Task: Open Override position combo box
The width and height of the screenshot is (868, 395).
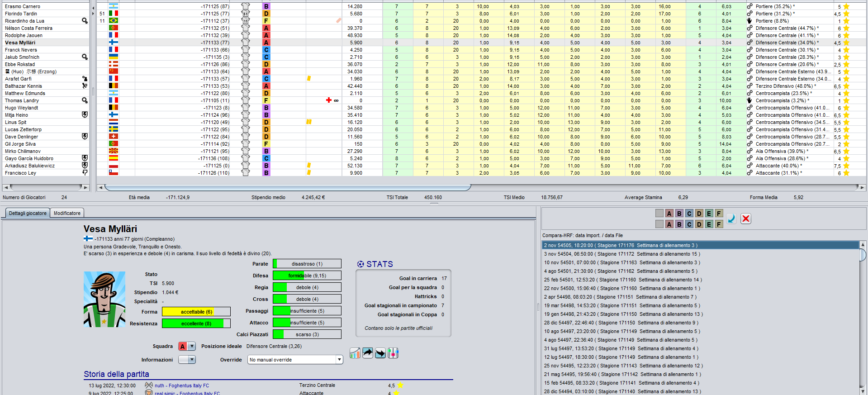Action: [295, 360]
